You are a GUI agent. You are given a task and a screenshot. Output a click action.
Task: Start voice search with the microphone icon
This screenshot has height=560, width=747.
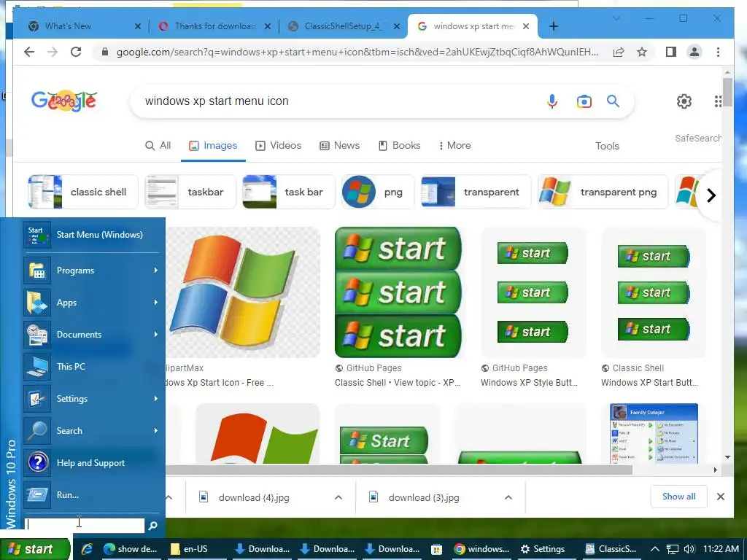(x=551, y=101)
